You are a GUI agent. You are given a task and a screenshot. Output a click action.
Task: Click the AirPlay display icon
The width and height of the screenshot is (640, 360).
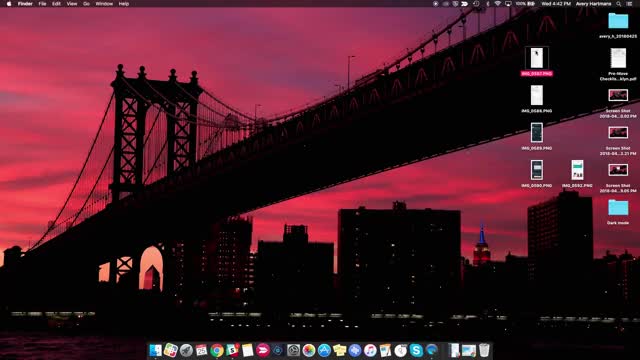tap(508, 4)
